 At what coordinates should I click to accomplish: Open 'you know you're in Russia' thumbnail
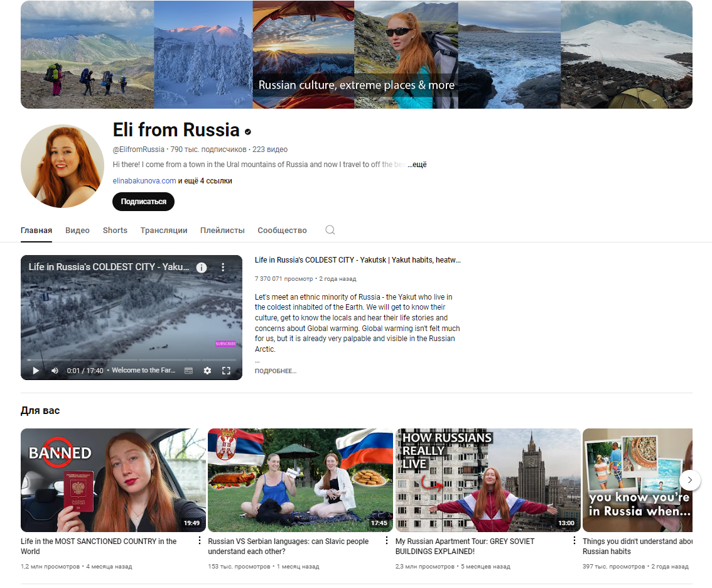637,480
